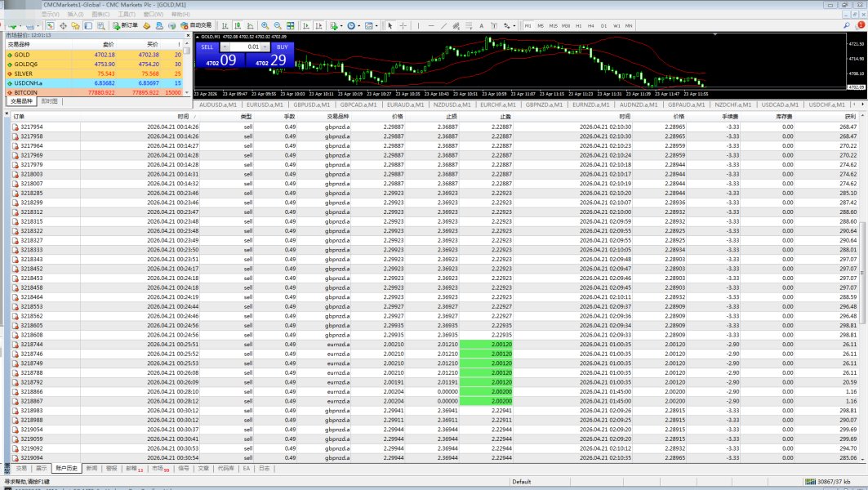
Task: Switch timeframe to M15
Action: coord(553,25)
